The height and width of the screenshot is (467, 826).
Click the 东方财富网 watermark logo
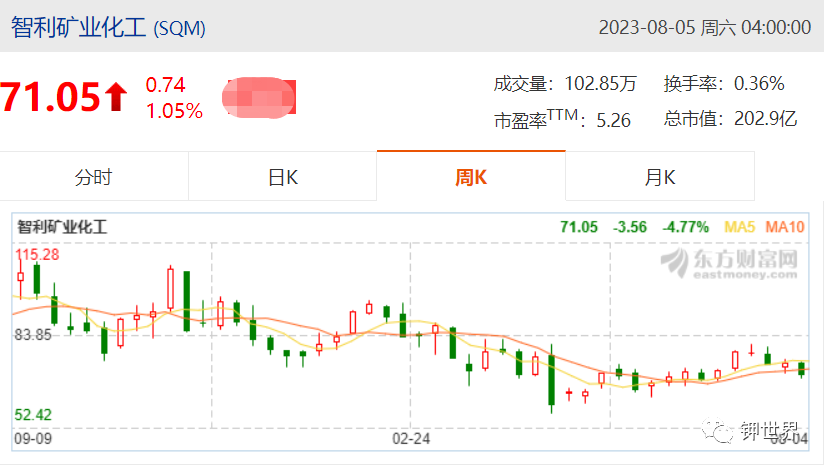click(730, 263)
